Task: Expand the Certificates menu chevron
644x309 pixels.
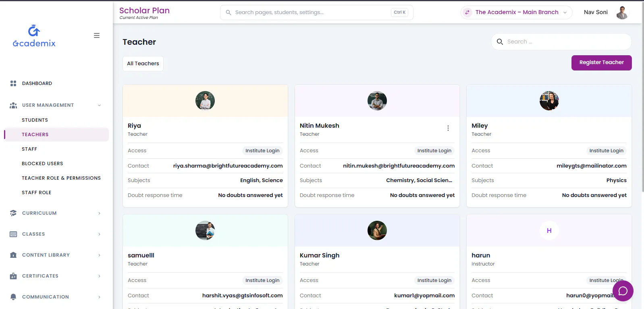Action: pyautogui.click(x=99, y=276)
